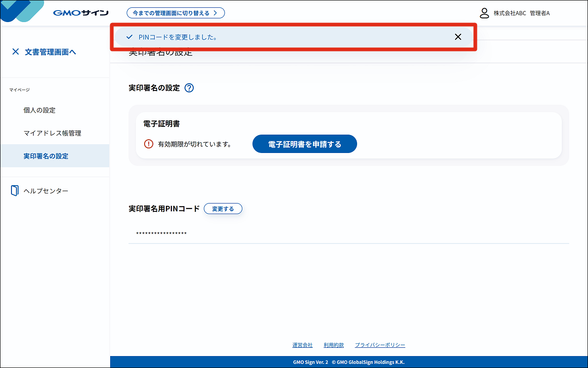Select 実印署名の設定 sidebar item
Screen dimensions: 588x368
coord(46,156)
